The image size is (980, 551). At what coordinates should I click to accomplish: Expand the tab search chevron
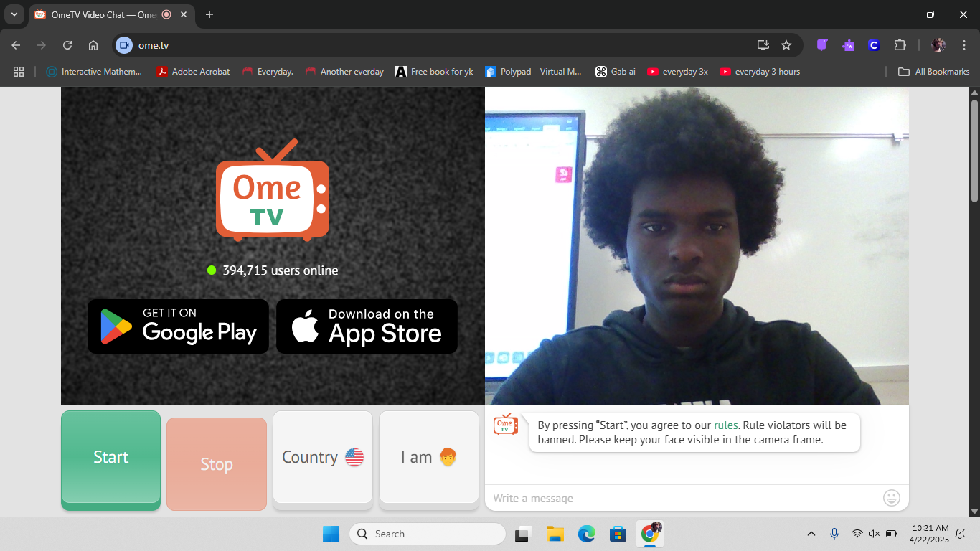[x=14, y=14]
